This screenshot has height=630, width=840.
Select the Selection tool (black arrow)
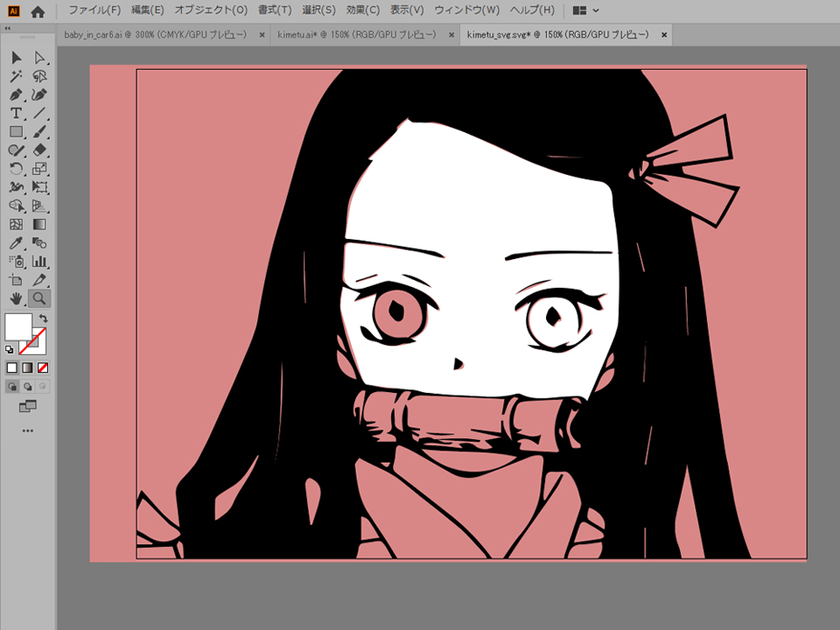coord(16,58)
